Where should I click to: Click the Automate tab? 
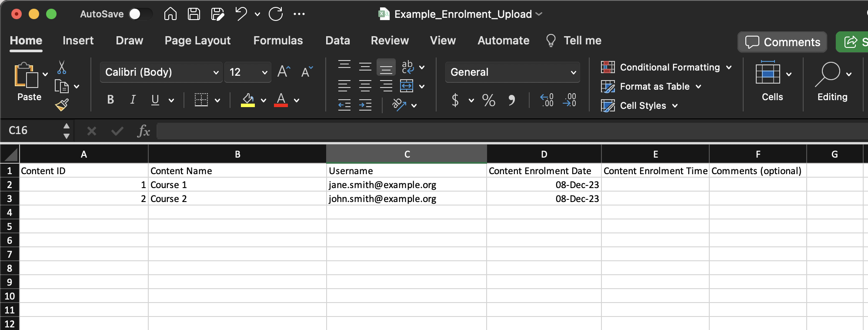click(x=503, y=40)
